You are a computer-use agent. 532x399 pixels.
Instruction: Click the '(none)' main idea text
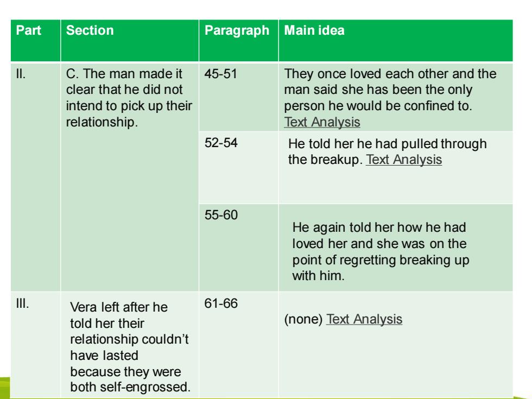pos(303,319)
